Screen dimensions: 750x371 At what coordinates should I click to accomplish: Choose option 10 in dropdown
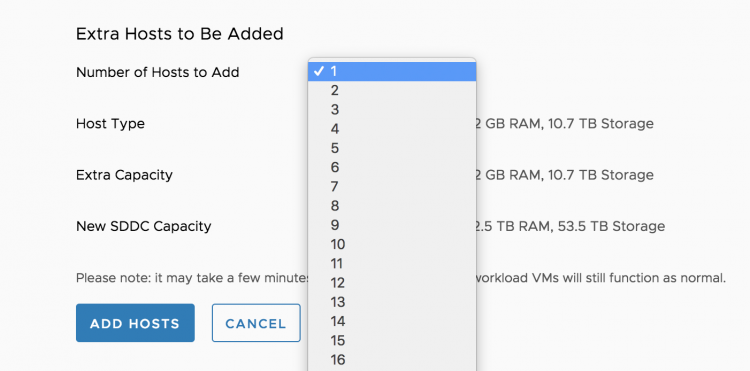pyautogui.click(x=392, y=244)
